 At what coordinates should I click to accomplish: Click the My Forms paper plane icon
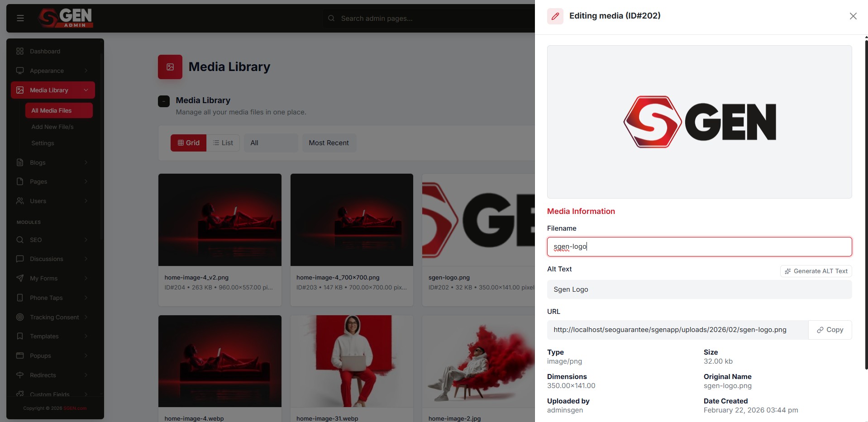click(x=20, y=278)
